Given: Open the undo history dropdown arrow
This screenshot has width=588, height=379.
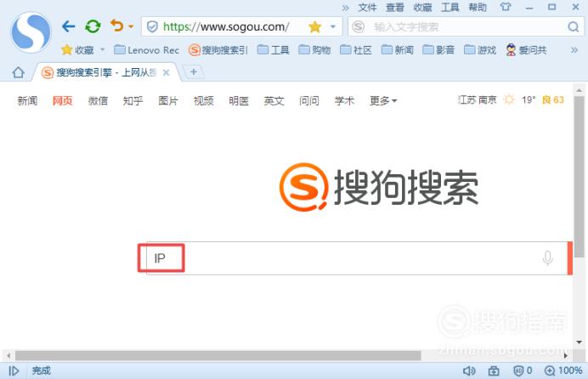Looking at the screenshot, I should [131, 26].
